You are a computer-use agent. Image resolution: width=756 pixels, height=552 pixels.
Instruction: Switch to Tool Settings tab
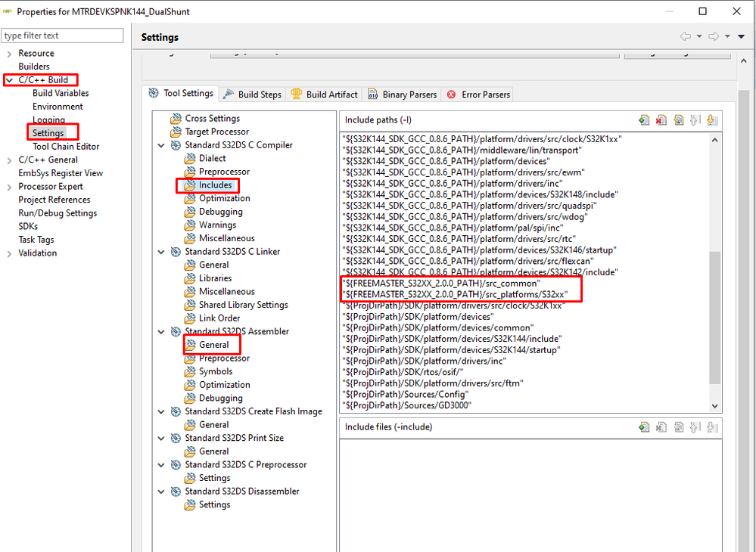182,94
